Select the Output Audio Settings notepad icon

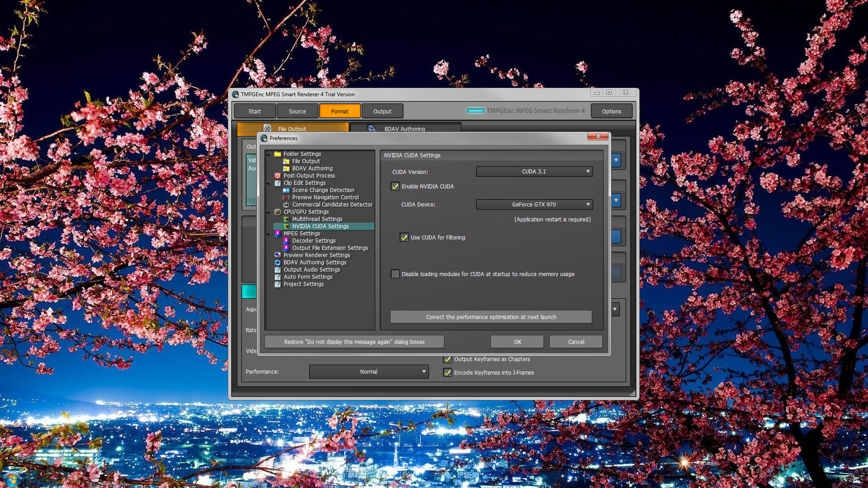pyautogui.click(x=278, y=270)
